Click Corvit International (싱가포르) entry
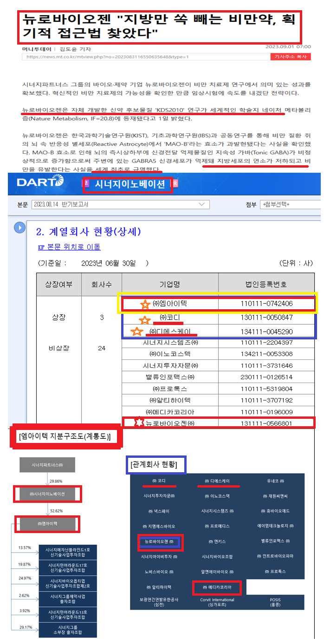 [217, 602]
